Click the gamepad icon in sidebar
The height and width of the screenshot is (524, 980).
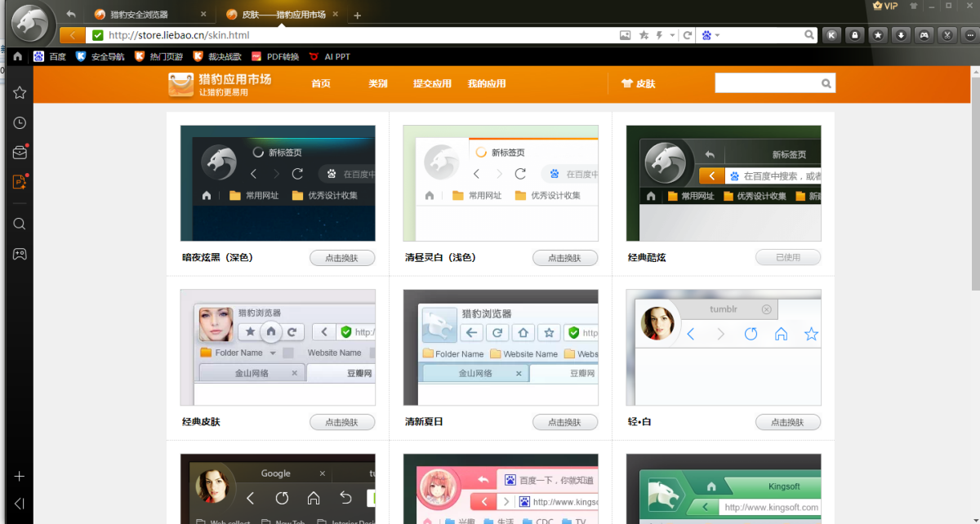click(20, 254)
